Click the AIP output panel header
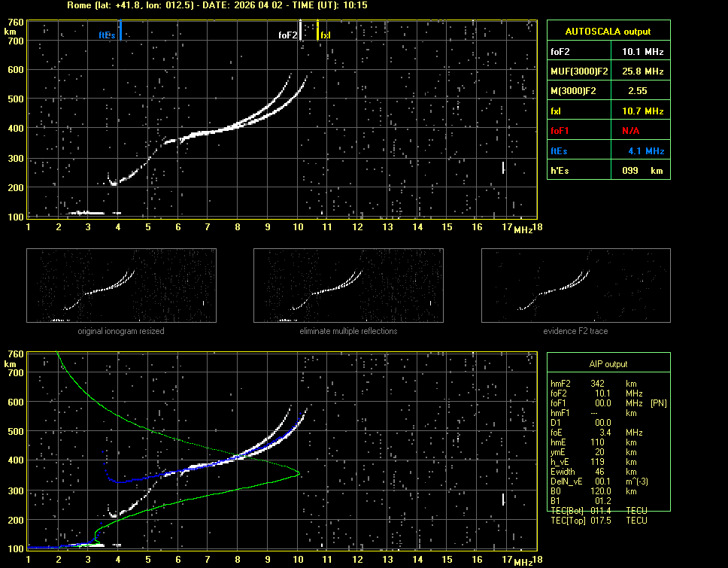Viewport: 728px width, 568px height. click(607, 363)
